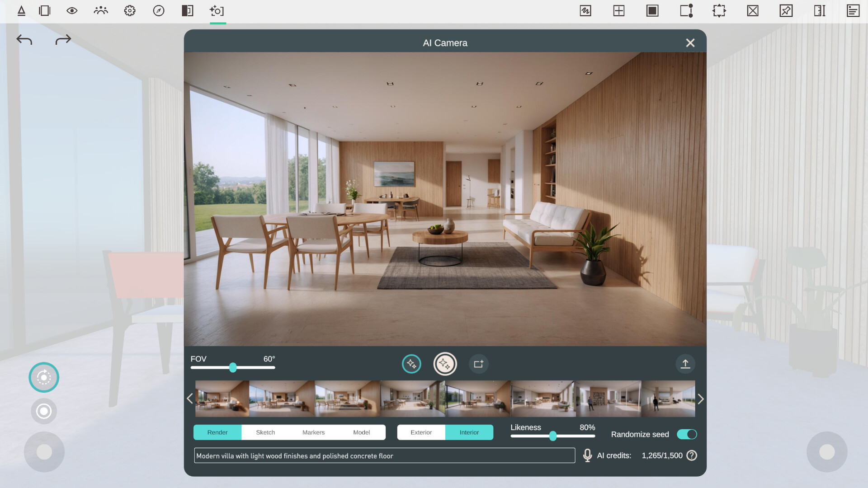Select the freehand sketch tool in the top-right toolbar

[585, 11]
